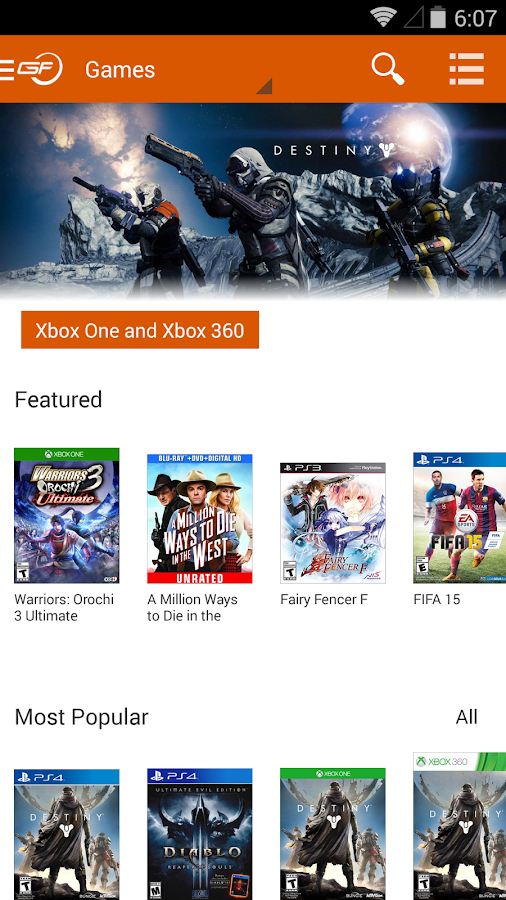The image size is (506, 900).
Task: Tap the Wi-Fi status bar icon
Action: coord(383,17)
